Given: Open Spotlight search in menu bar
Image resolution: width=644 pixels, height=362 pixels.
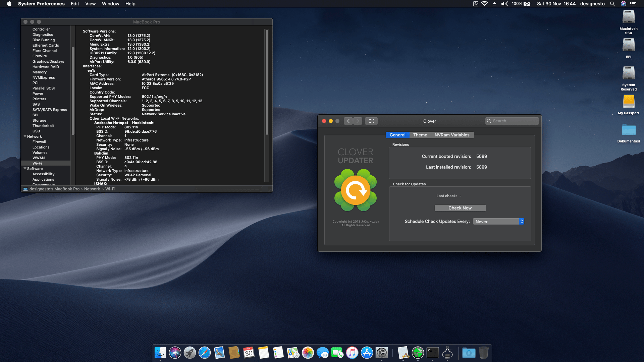Looking at the screenshot, I should (x=612, y=4).
